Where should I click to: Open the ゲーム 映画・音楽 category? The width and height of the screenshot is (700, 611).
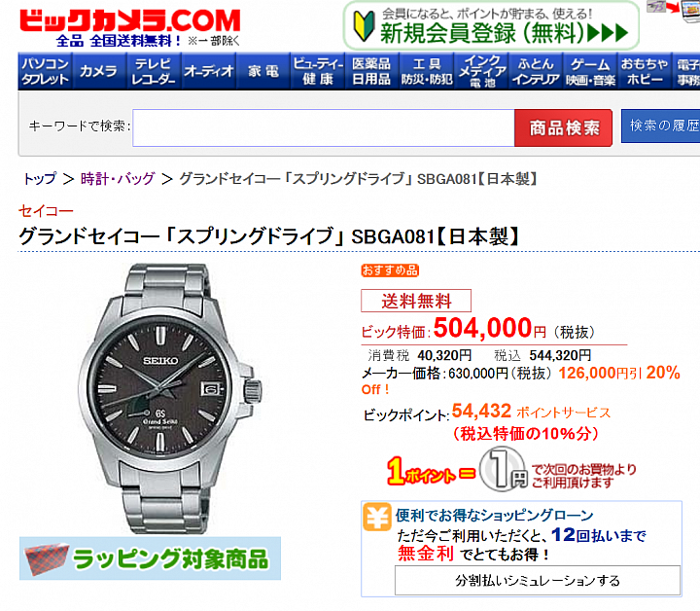tap(590, 71)
